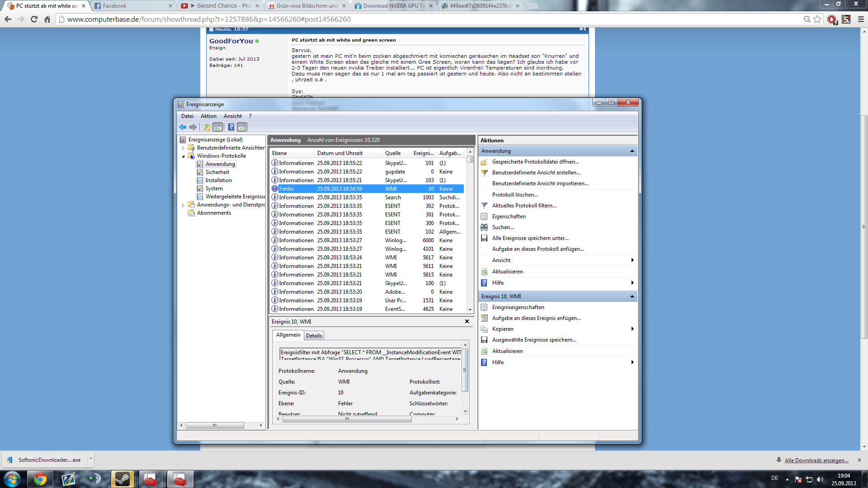Open Chrome menu hamburger icon
Image resolution: width=868 pixels, height=488 pixels.
tap(861, 19)
